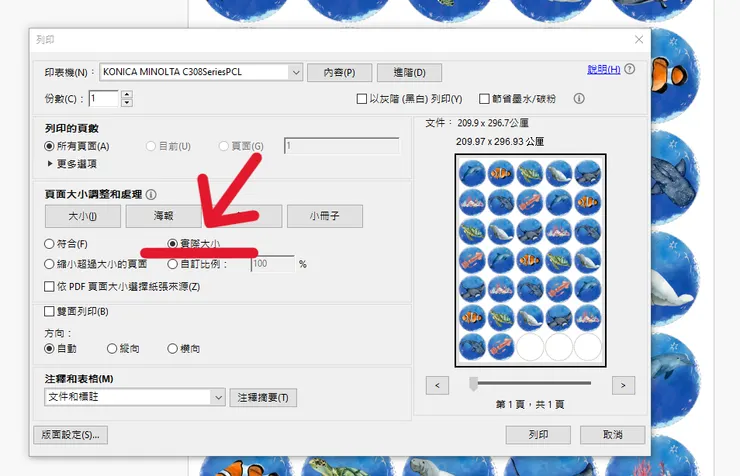This screenshot has width=740, height=476.
Task: Select the 小冊子 booklet tab button
Action: pos(325,216)
